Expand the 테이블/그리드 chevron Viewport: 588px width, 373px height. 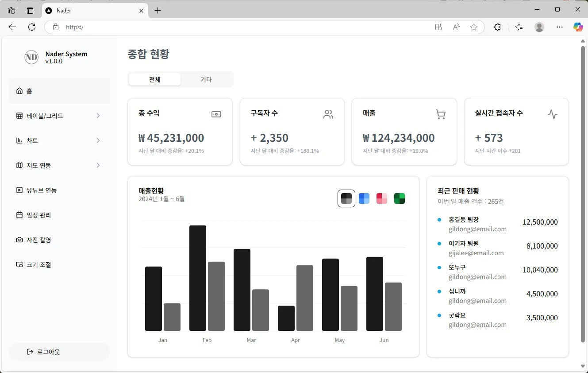(x=98, y=116)
